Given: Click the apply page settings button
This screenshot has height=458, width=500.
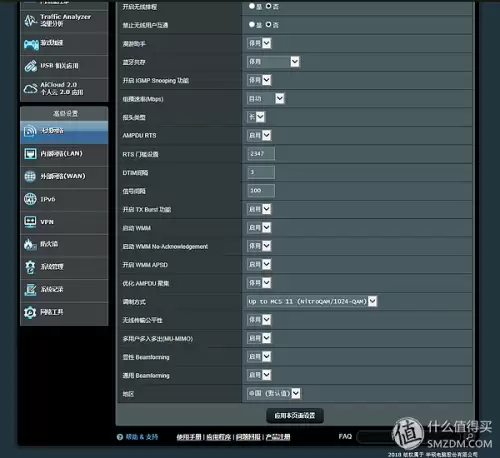Looking at the screenshot, I should (295, 416).
